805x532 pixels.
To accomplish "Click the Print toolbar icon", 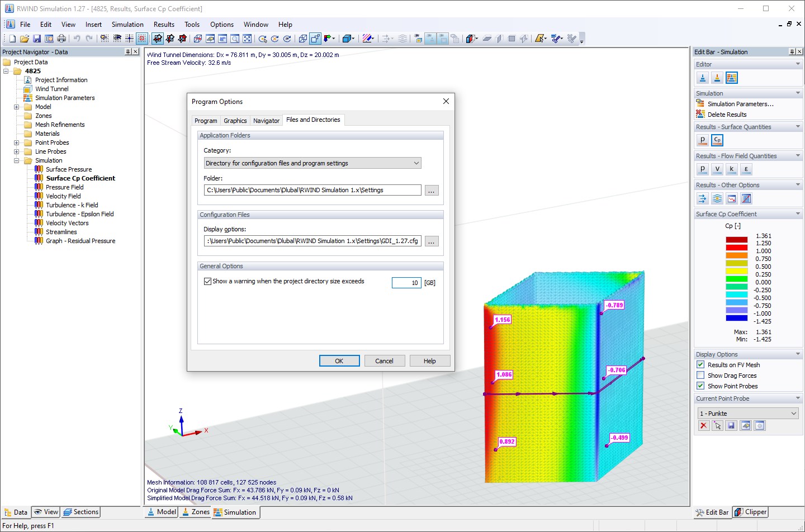I will 61,39.
